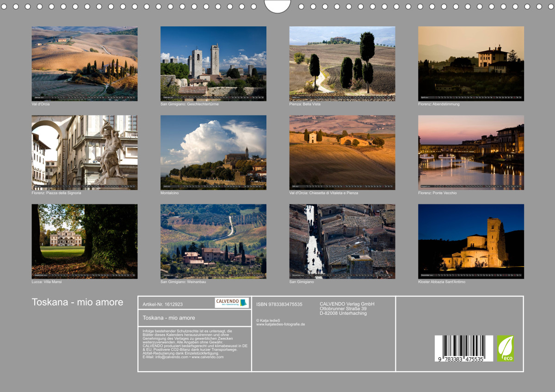Select the Abbazia Sant'Antimo night photo
Viewport: 555px width, 392px height.
[x=471, y=241]
